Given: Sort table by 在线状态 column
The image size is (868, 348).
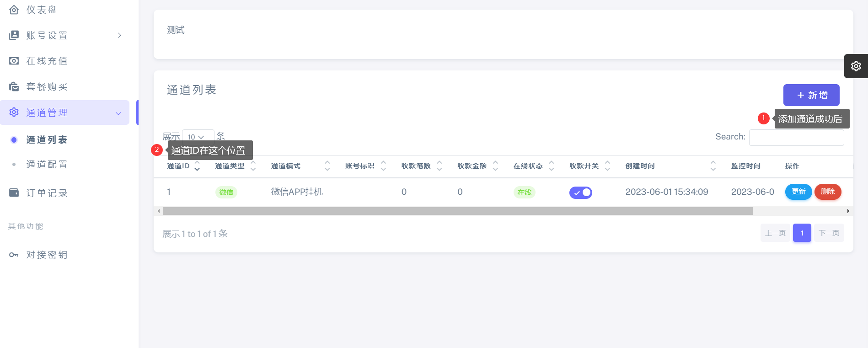Looking at the screenshot, I should point(551,166).
